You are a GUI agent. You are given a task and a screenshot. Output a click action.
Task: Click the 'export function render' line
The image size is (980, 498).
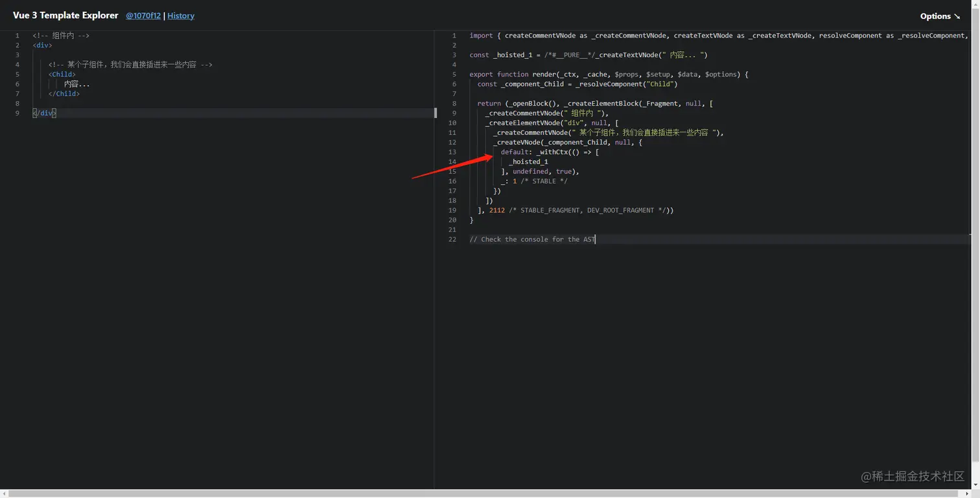[609, 75]
